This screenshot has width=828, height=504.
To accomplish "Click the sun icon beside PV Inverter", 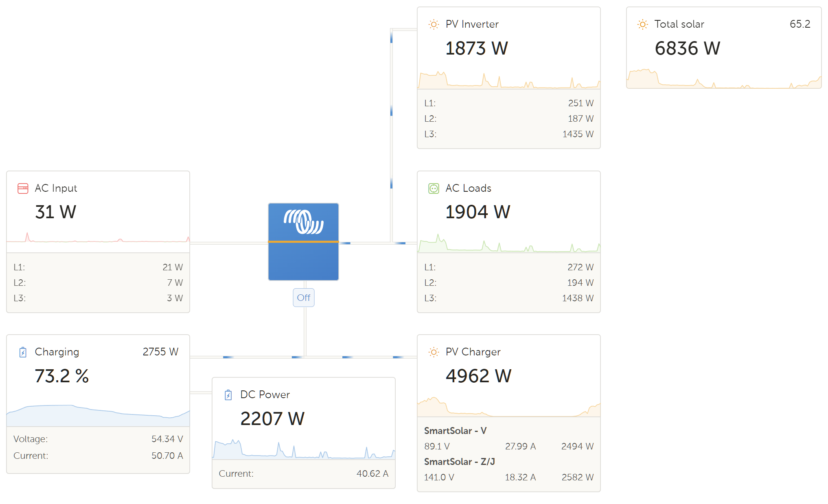I will 434,24.
